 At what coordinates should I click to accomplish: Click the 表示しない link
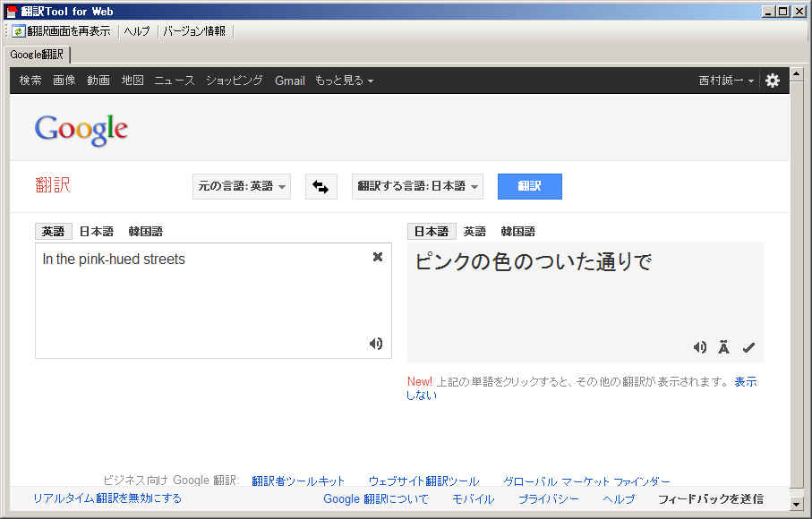[x=746, y=382]
